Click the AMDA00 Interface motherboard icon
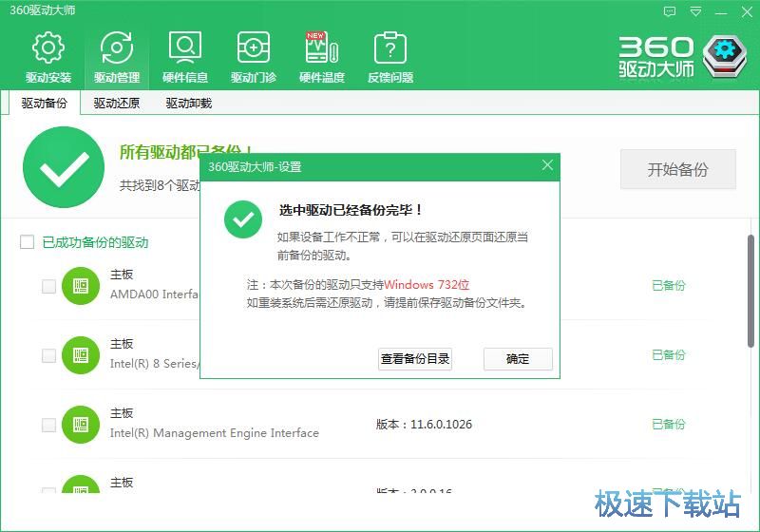 point(81,286)
